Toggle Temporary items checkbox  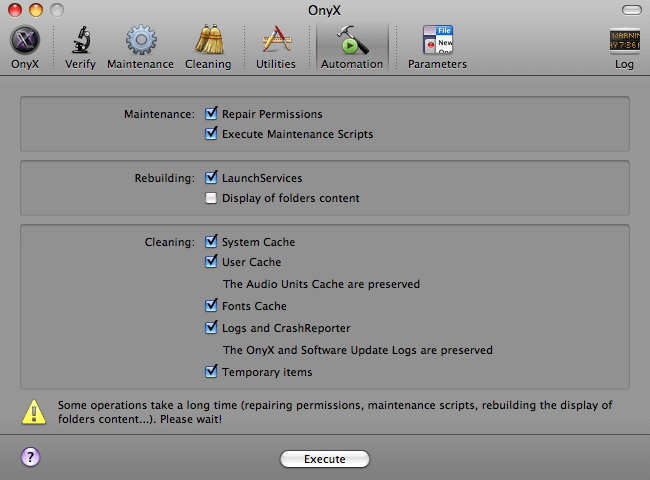pyautogui.click(x=211, y=371)
